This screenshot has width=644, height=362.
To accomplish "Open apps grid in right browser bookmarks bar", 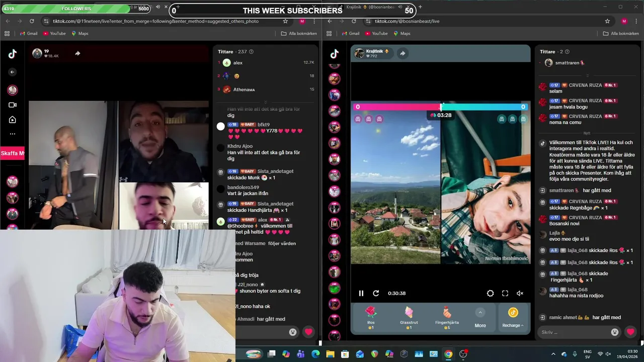I will point(329,33).
